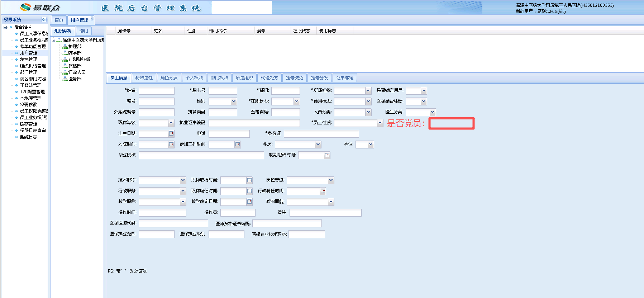Image resolution: width=644 pixels, height=298 pixels.
Task: Open the 职称等级 dropdown
Action: coord(171,123)
